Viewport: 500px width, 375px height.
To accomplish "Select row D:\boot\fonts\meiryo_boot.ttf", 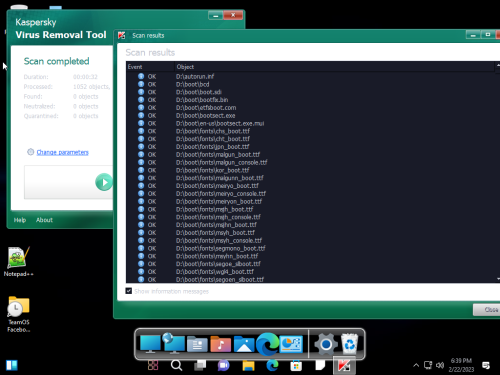I will [x=310, y=186].
